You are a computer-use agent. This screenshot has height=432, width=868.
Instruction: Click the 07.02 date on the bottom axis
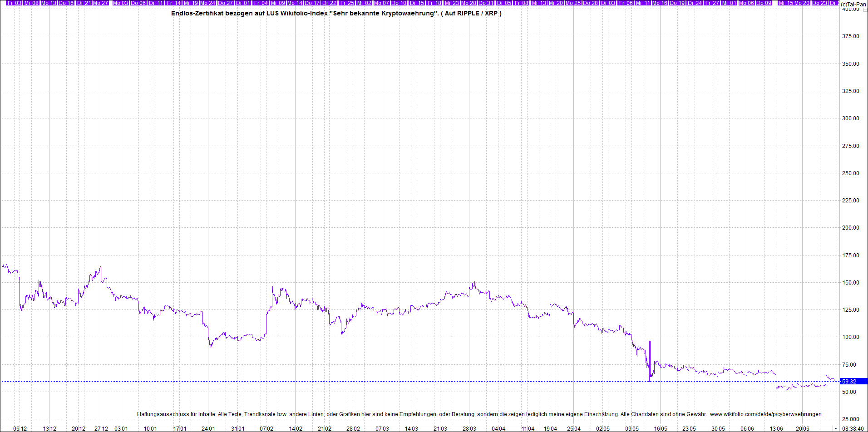(266, 429)
